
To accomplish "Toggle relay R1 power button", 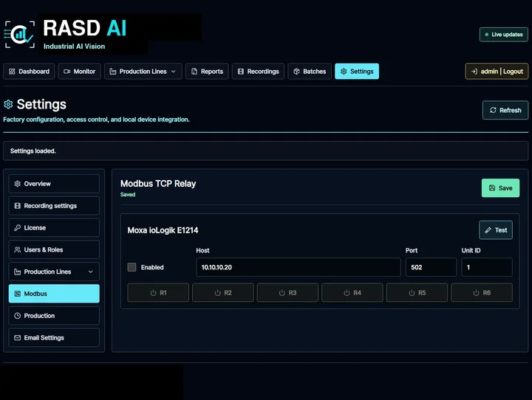I will [x=158, y=292].
